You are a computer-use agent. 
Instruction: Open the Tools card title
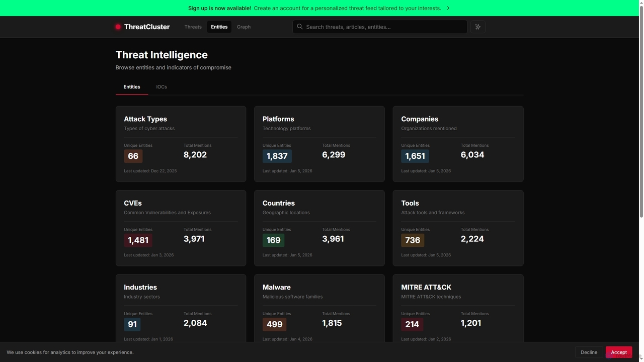410,203
